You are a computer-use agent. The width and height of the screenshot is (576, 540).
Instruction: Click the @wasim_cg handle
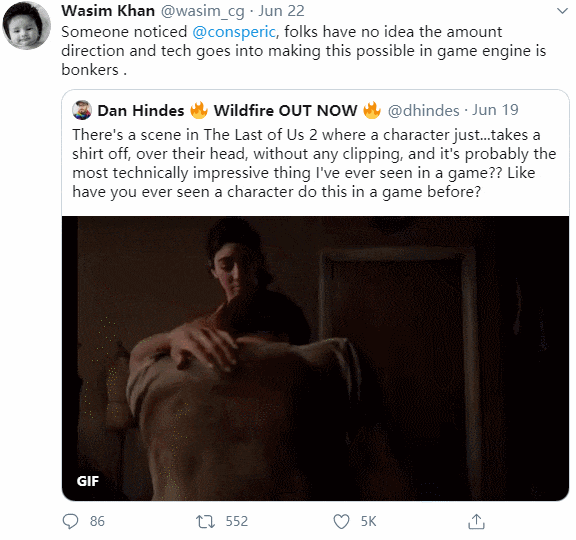point(202,12)
